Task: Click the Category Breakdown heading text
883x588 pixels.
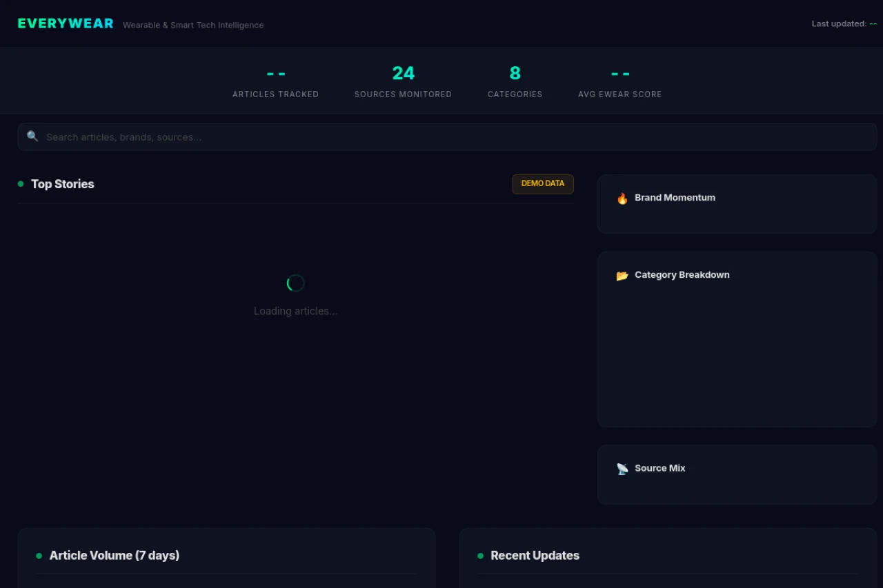Action: tap(682, 275)
